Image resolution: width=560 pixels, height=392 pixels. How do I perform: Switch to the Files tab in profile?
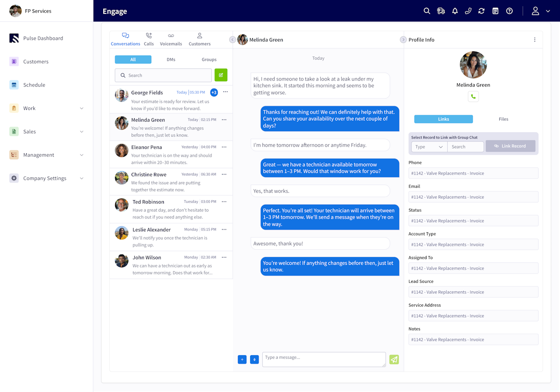(x=503, y=119)
